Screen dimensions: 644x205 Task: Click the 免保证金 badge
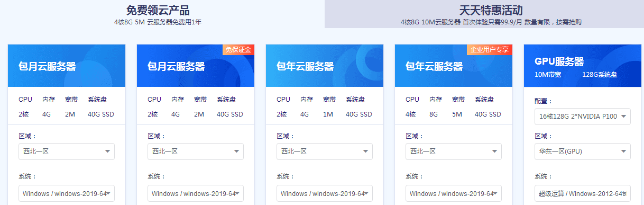click(x=238, y=49)
